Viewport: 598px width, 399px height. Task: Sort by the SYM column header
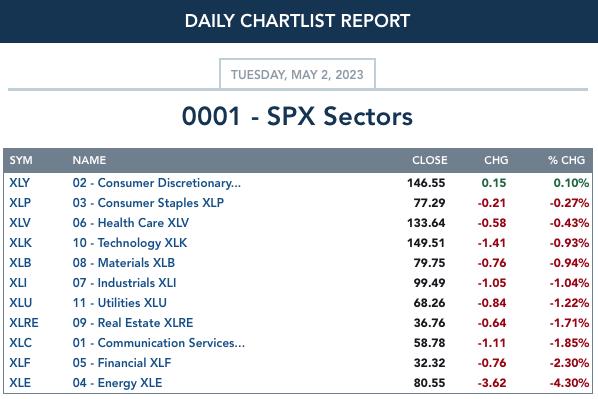click(21, 160)
